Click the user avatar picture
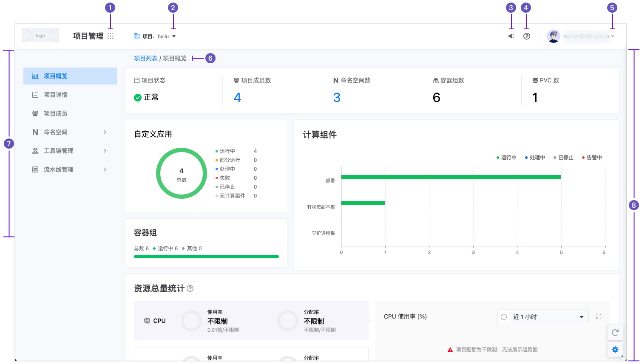 553,36
